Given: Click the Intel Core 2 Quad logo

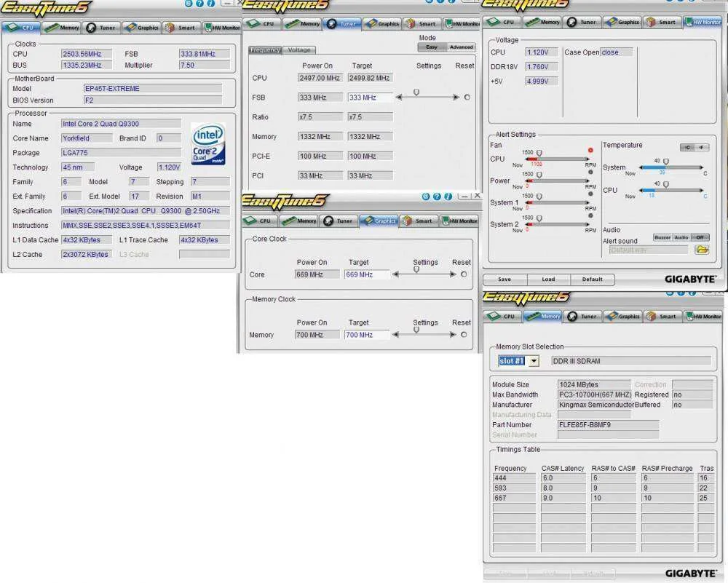Looking at the screenshot, I should 208,143.
